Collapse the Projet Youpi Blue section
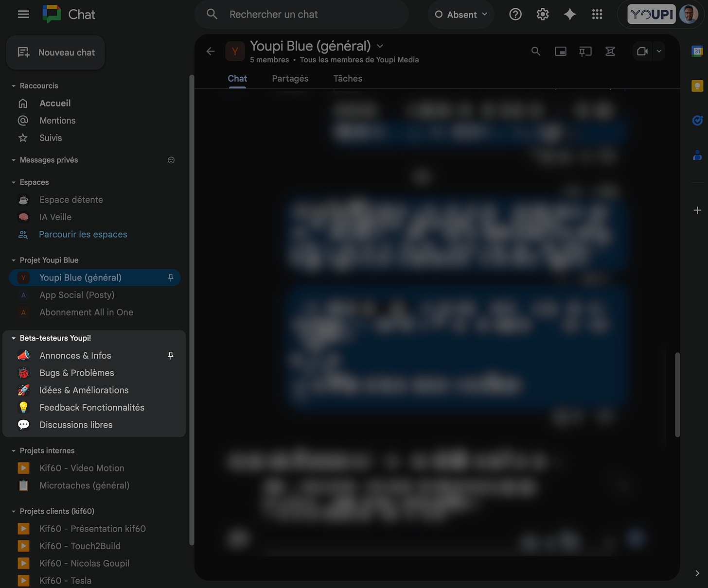Screen dimensions: 708x588 point(14,260)
